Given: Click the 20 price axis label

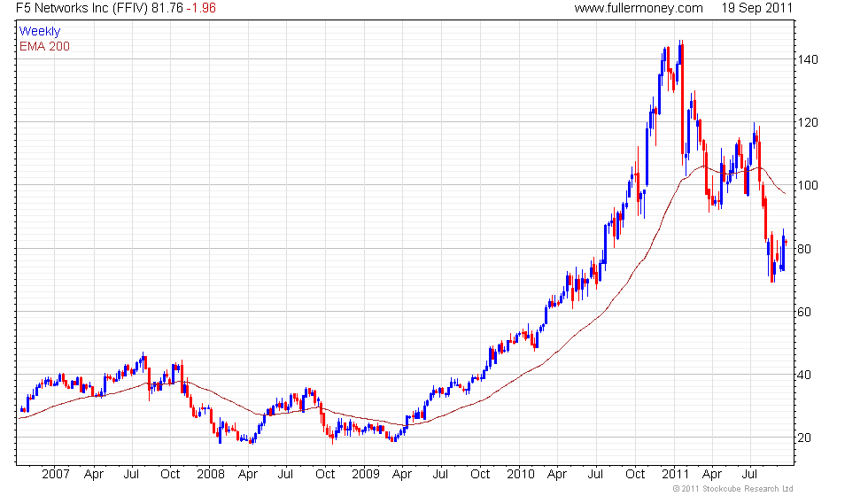Looking at the screenshot, I should 804,438.
